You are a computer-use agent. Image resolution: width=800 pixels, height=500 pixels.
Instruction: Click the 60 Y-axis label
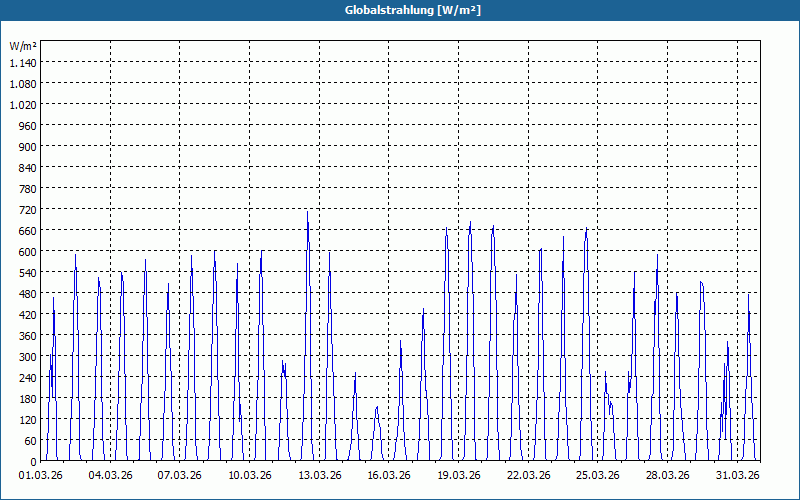point(31,441)
